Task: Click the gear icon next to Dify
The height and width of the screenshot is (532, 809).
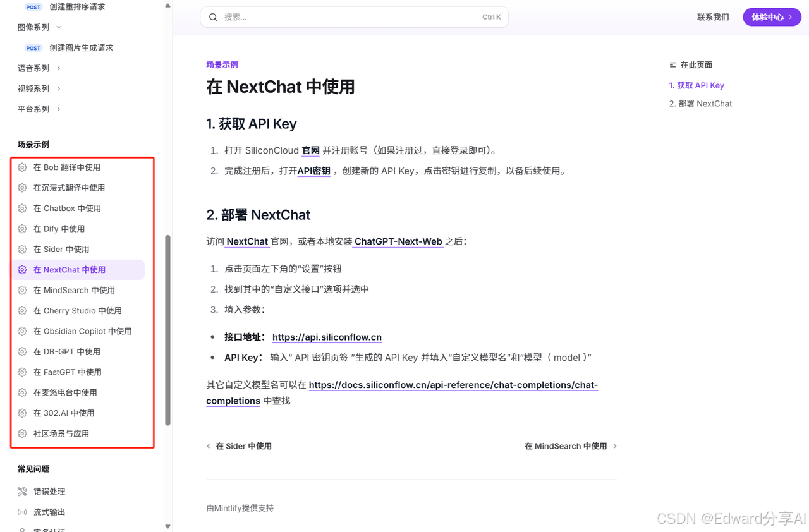Action: click(22, 229)
